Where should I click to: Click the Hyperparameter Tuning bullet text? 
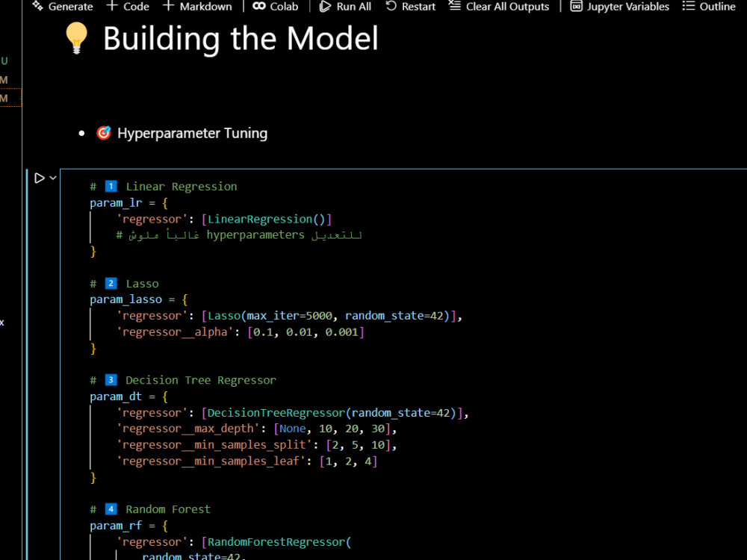pyautogui.click(x=193, y=134)
